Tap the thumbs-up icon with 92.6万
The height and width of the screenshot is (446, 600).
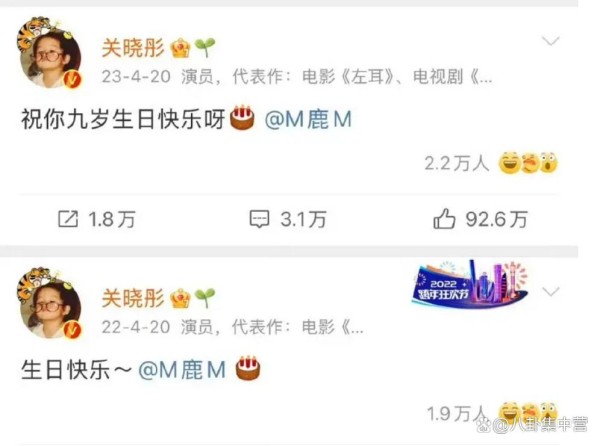[x=444, y=219]
